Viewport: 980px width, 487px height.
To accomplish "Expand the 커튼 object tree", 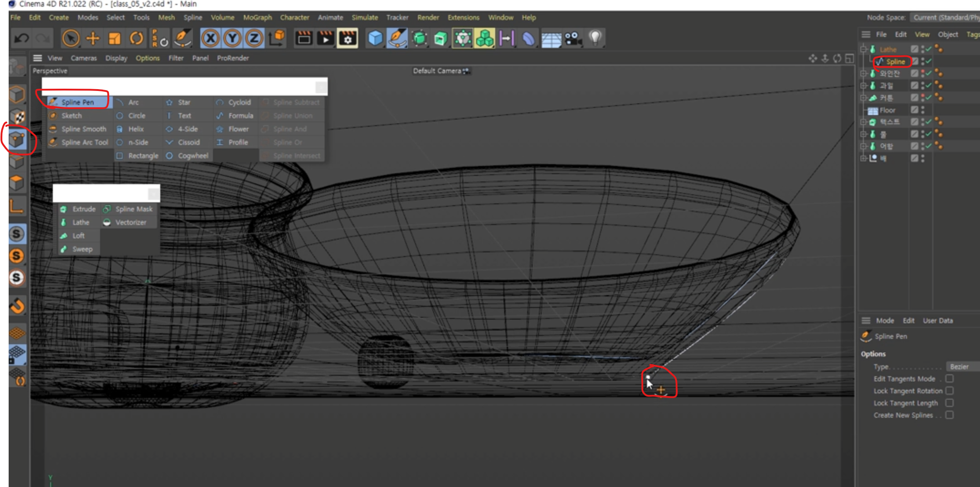I will (x=863, y=98).
